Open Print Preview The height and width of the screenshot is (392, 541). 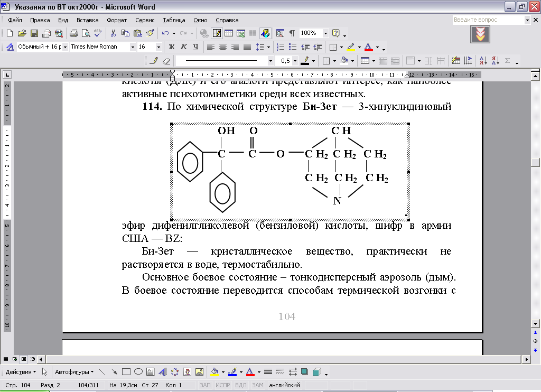point(86,33)
